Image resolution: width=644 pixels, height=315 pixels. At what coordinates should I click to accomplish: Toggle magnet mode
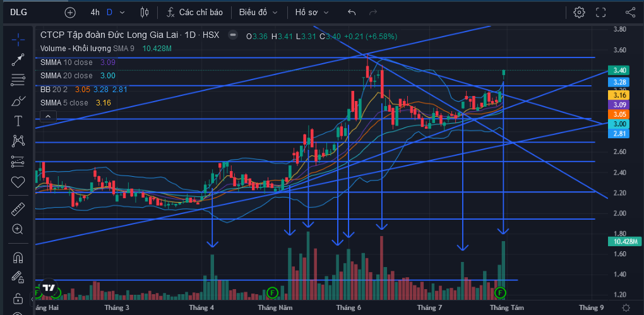tap(18, 258)
